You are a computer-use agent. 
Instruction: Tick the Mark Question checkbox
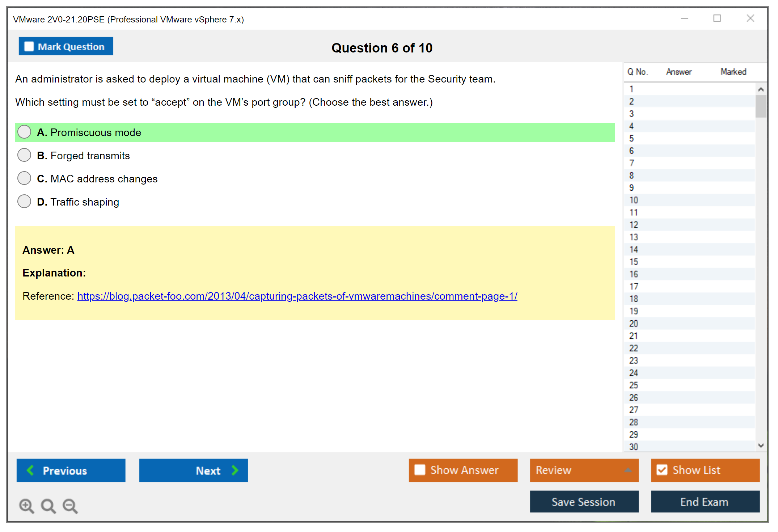pos(29,46)
